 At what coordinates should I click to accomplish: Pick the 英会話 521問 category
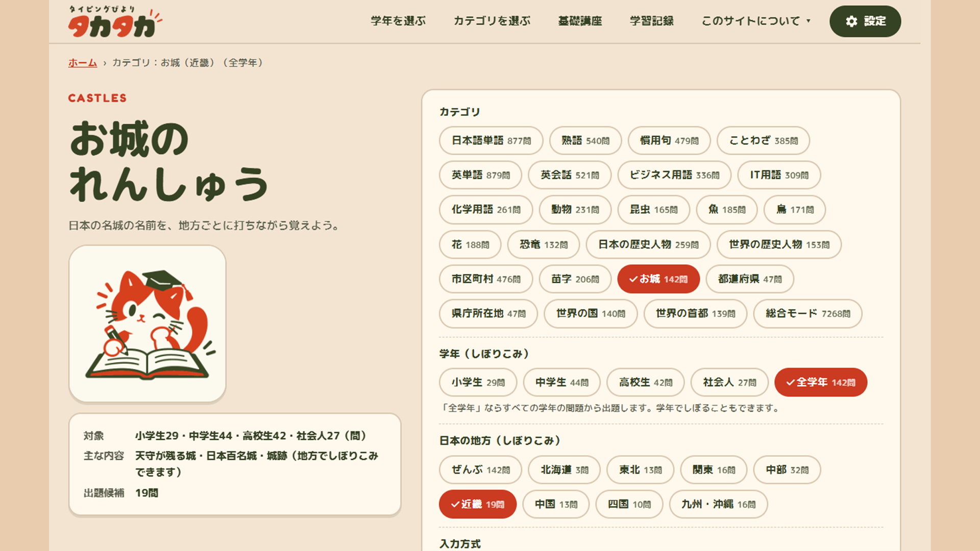pos(570,175)
